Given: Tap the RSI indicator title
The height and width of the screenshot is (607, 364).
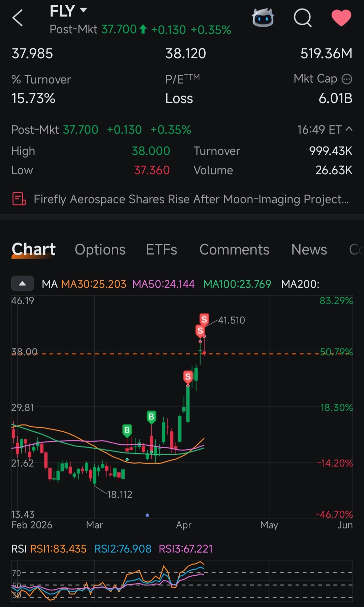Looking at the screenshot, I should pos(19,549).
